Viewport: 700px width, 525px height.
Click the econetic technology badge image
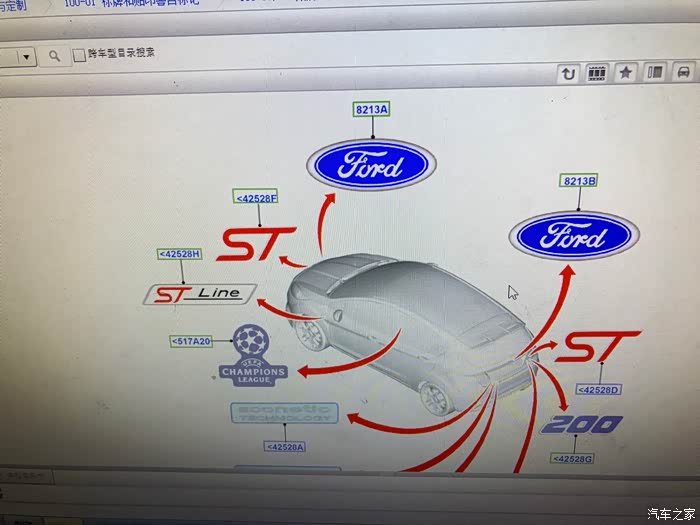click(x=284, y=413)
